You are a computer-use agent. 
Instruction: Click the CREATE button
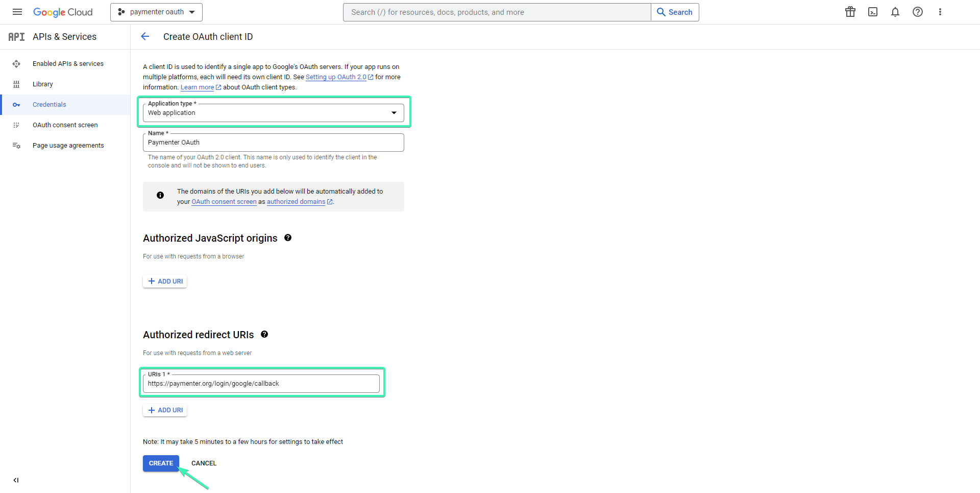161,463
